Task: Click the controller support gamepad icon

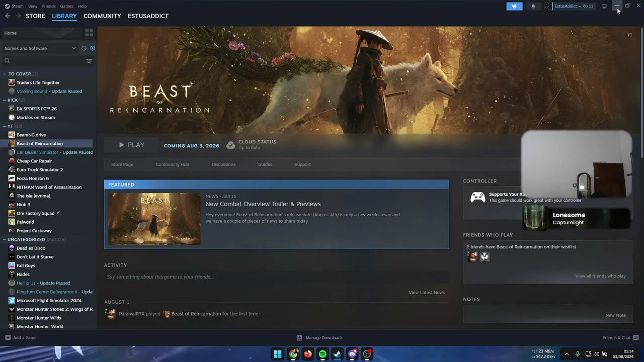Action: click(477, 197)
